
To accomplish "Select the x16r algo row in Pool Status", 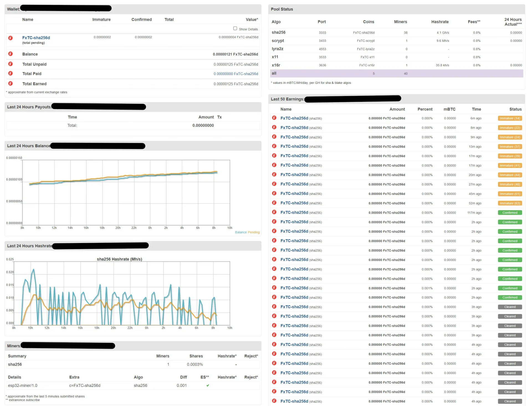I will coord(276,65).
